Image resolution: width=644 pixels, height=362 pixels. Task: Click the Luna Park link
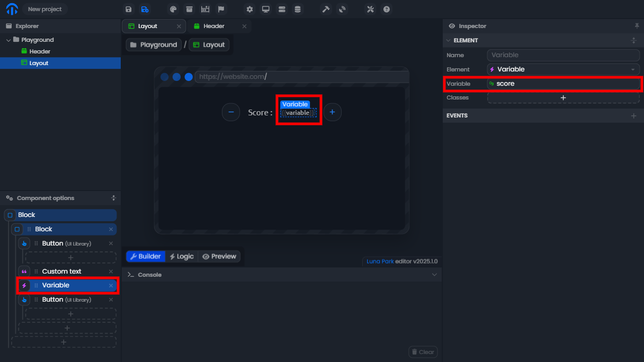point(380,261)
